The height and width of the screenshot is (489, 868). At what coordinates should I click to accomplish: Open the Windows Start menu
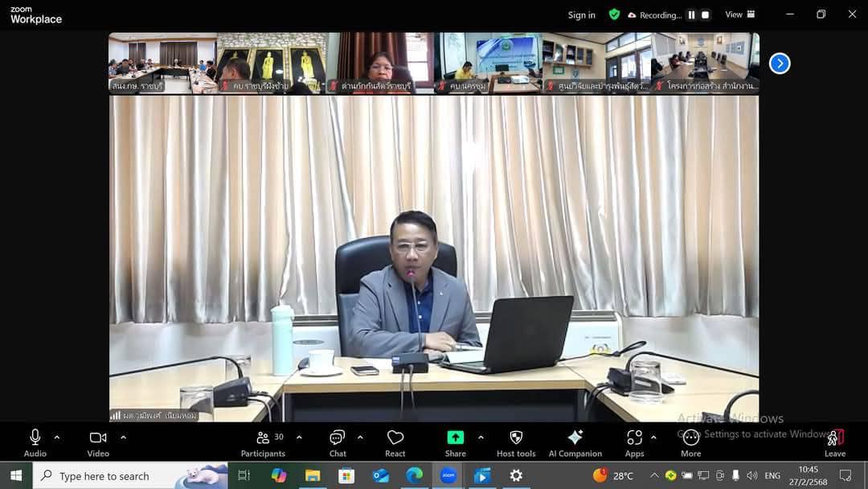click(16, 475)
